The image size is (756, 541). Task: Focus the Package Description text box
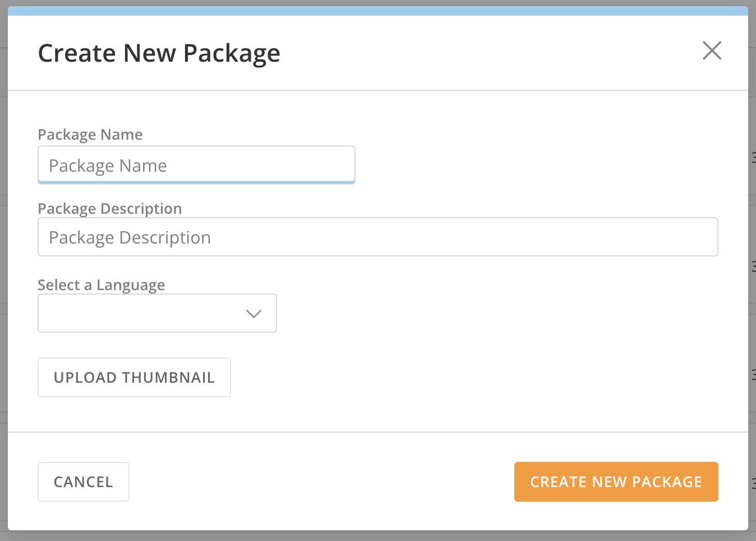[x=377, y=237]
